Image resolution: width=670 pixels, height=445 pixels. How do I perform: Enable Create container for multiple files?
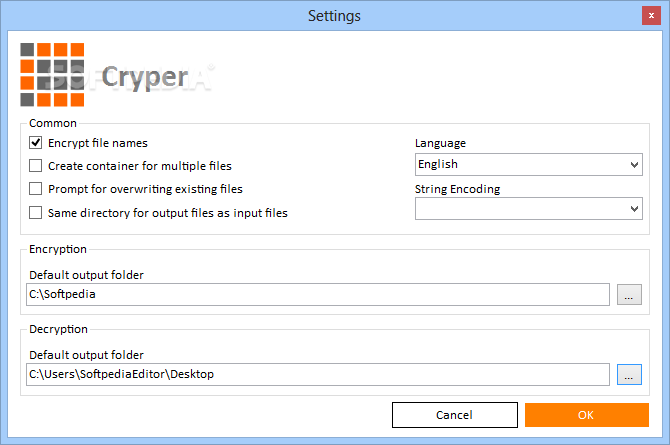click(x=35, y=165)
